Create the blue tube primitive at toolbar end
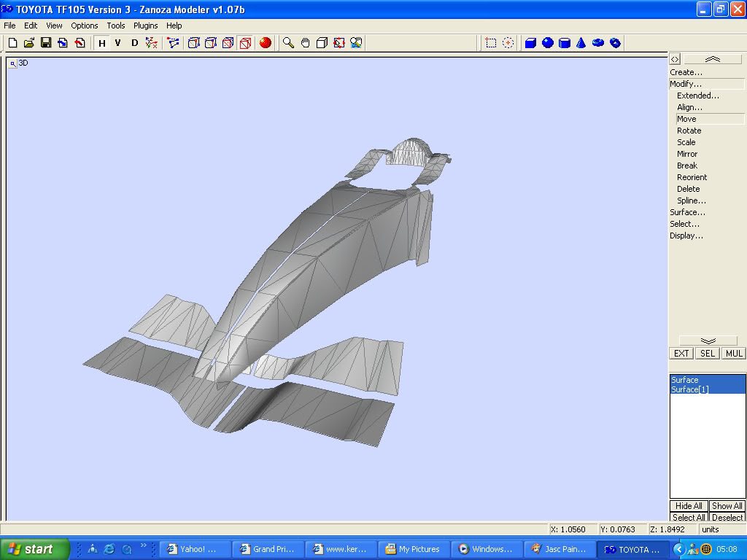The image size is (747, 560). (x=615, y=43)
